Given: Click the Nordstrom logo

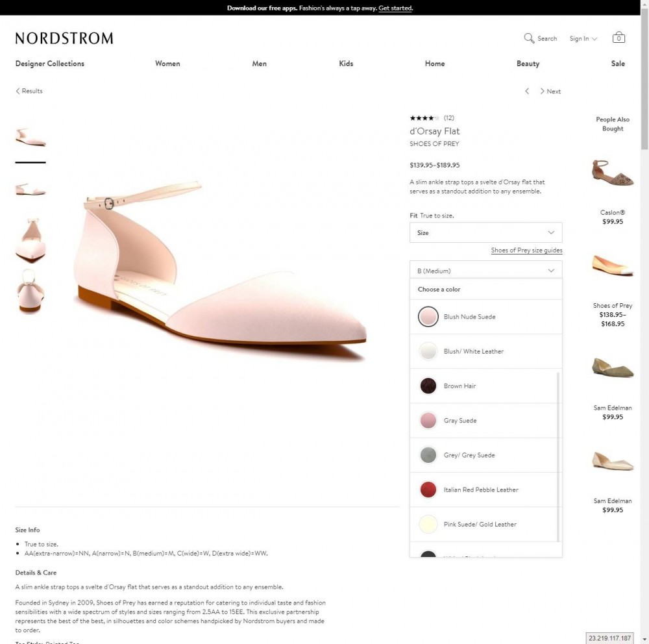Looking at the screenshot, I should pos(64,38).
